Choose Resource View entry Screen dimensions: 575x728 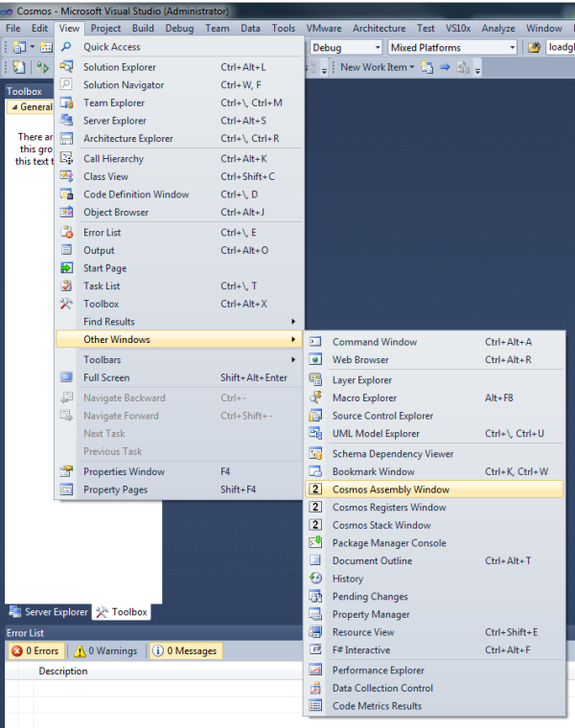(434, 632)
